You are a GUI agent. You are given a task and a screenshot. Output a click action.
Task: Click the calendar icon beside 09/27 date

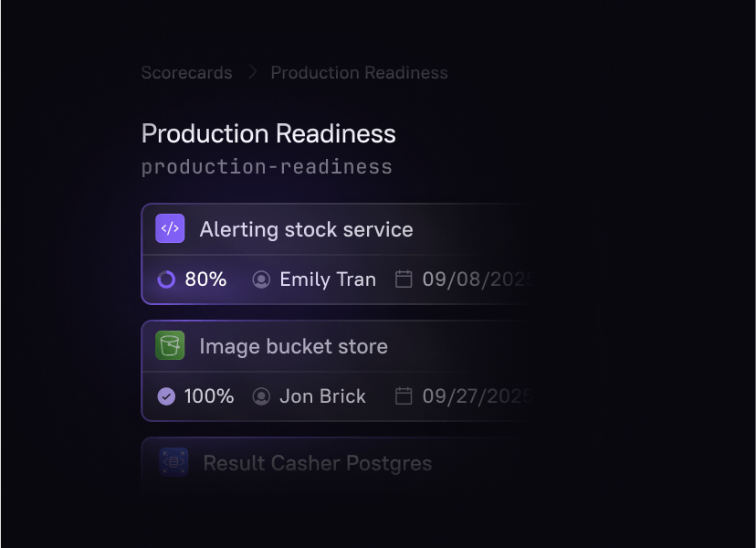404,396
